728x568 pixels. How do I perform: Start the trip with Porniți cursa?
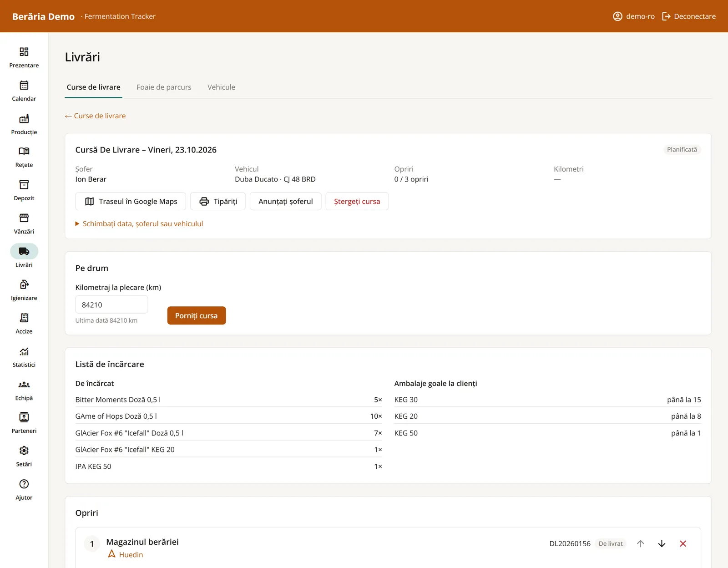tap(197, 315)
